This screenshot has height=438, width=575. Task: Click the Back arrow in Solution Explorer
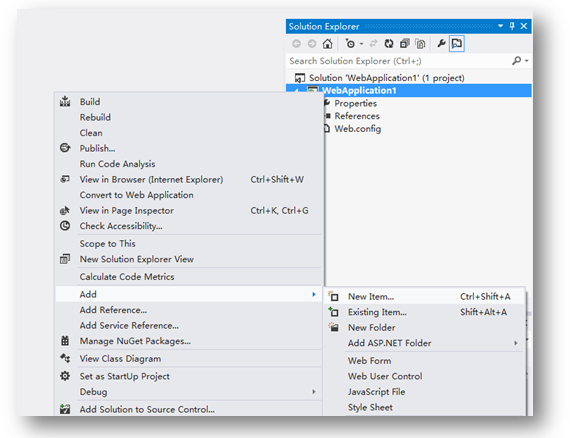tap(296, 44)
